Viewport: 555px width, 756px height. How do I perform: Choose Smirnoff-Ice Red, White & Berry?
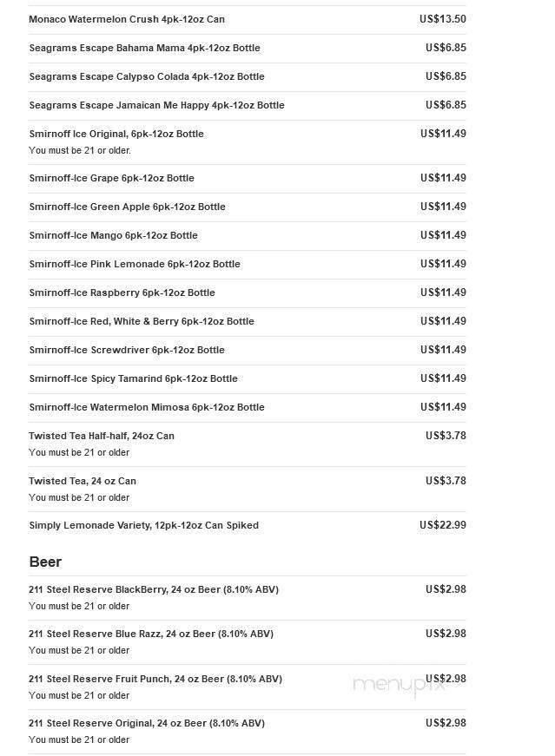(x=142, y=321)
